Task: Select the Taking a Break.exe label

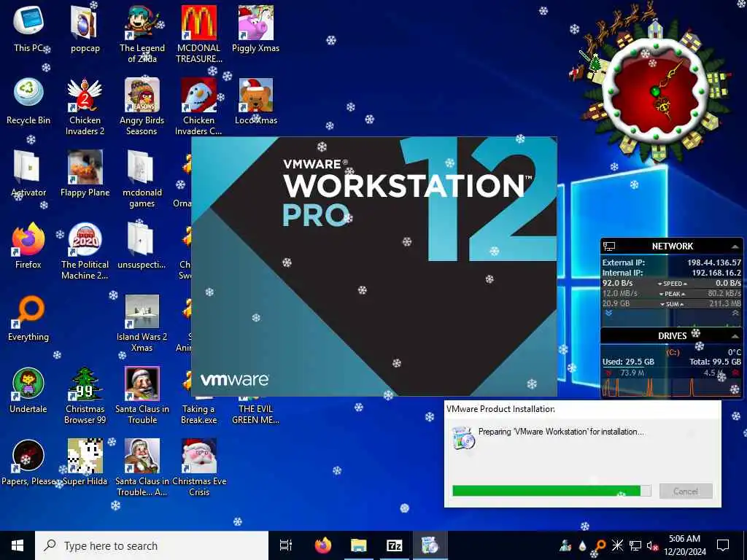Action: tap(198, 414)
